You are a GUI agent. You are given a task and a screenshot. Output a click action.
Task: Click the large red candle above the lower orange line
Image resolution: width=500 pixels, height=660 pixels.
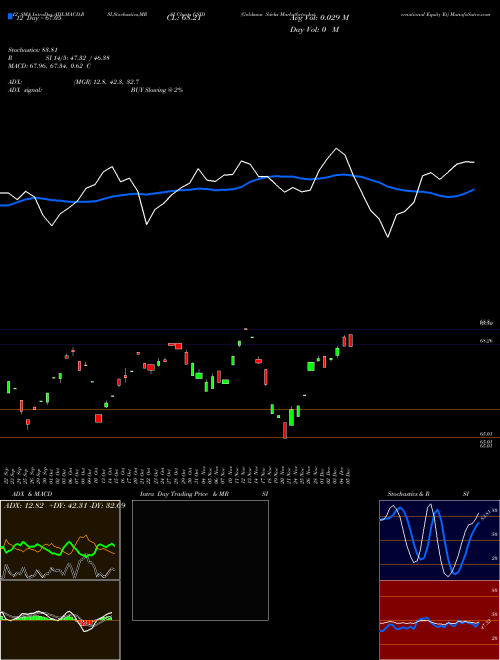(98, 418)
